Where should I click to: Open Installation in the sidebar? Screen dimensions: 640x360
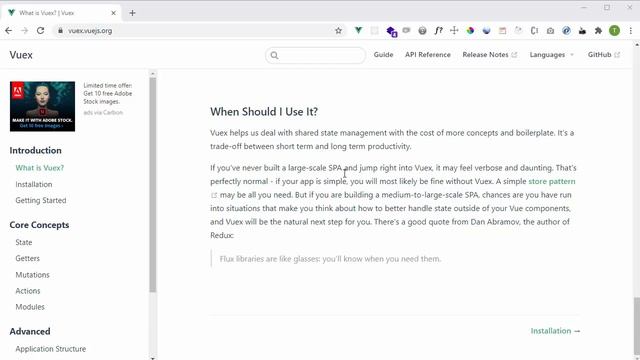tap(34, 184)
